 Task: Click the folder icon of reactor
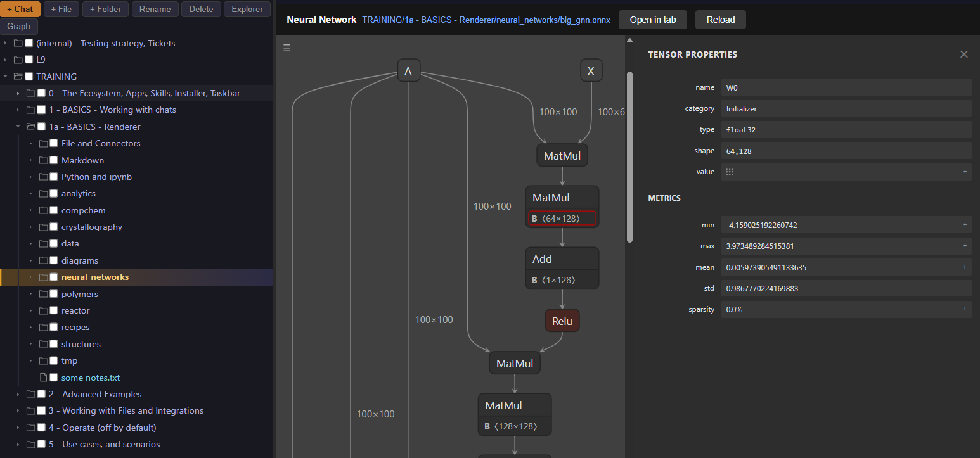coord(43,310)
